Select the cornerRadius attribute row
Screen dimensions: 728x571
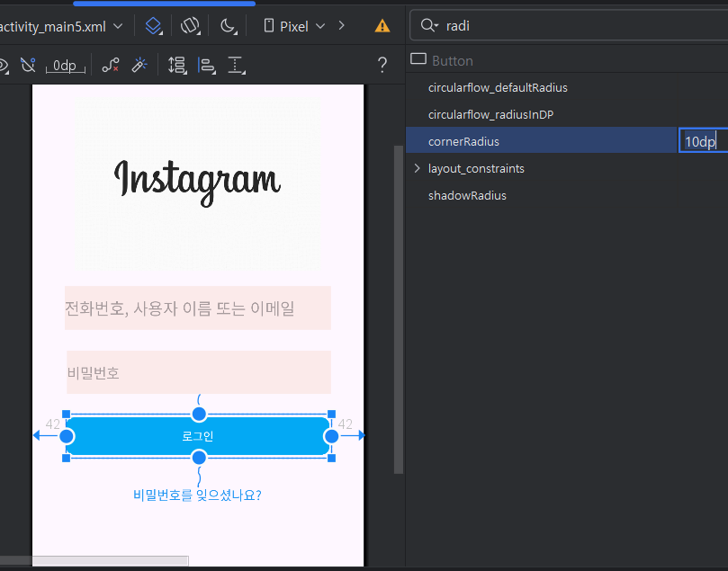(x=542, y=140)
